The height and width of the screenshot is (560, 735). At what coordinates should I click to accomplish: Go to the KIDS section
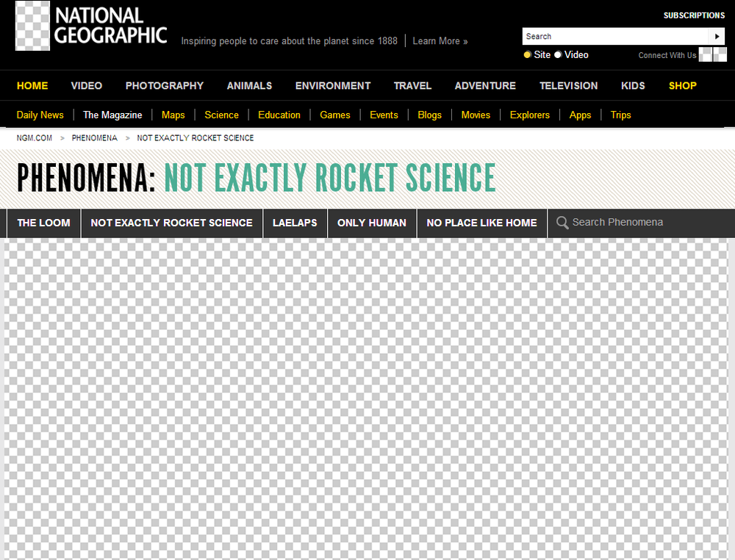[x=633, y=86]
